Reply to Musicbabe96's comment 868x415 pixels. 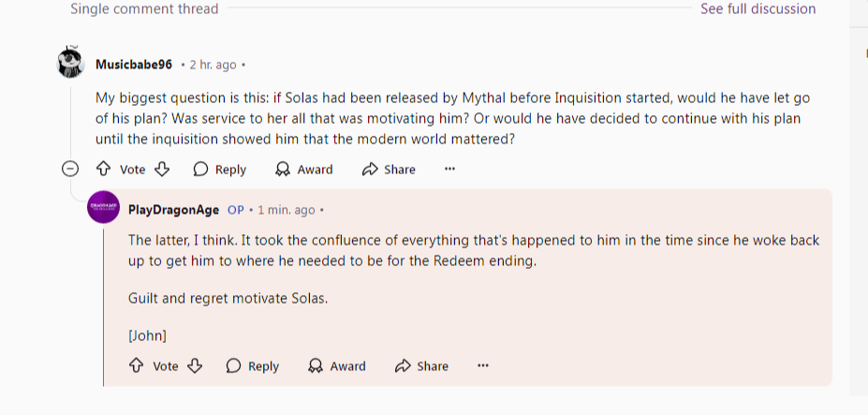point(220,170)
